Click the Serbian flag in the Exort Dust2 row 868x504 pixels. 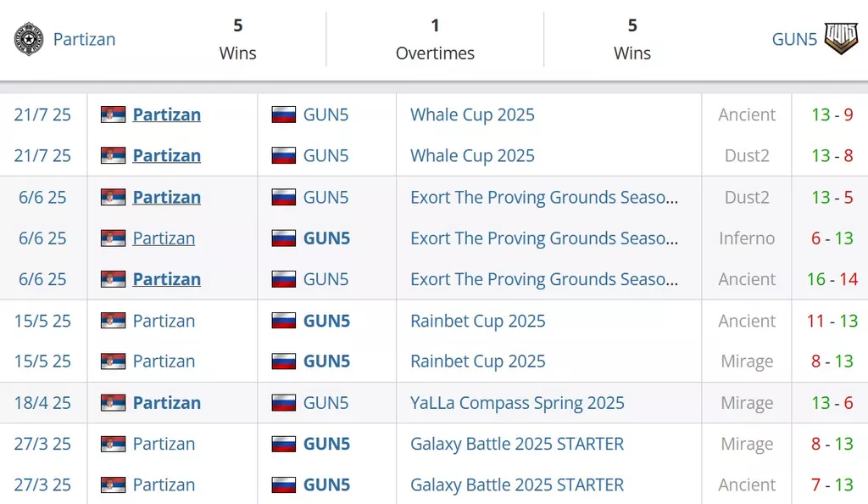(x=113, y=197)
